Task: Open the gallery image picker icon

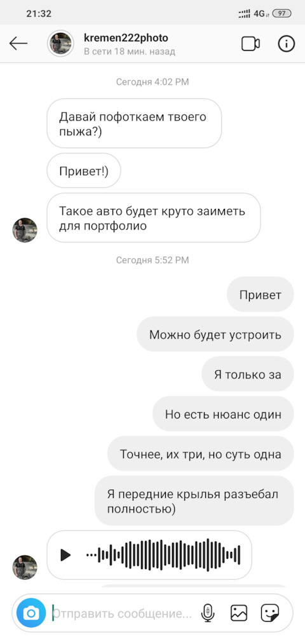Action: 239,613
